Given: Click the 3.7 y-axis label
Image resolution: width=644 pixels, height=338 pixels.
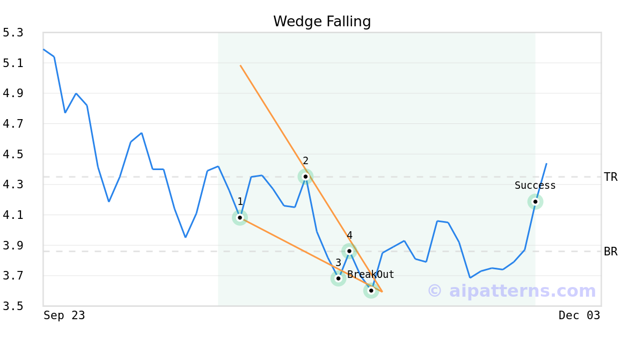Looking at the screenshot, I should (x=13, y=276).
